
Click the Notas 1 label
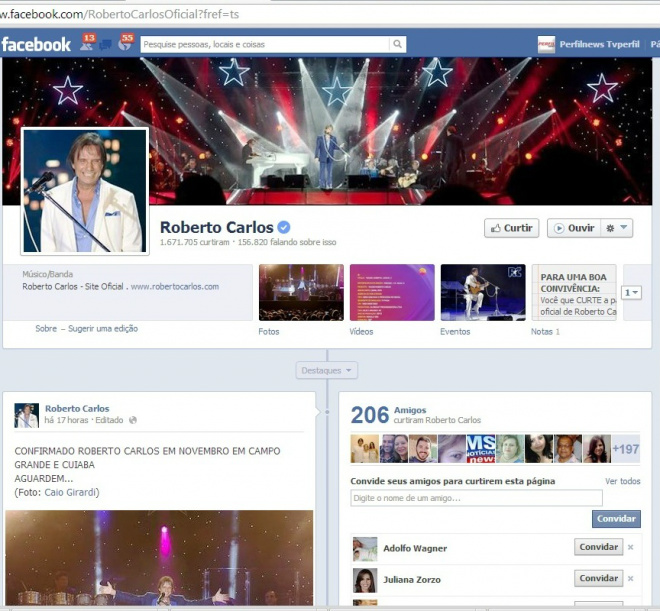click(x=545, y=332)
